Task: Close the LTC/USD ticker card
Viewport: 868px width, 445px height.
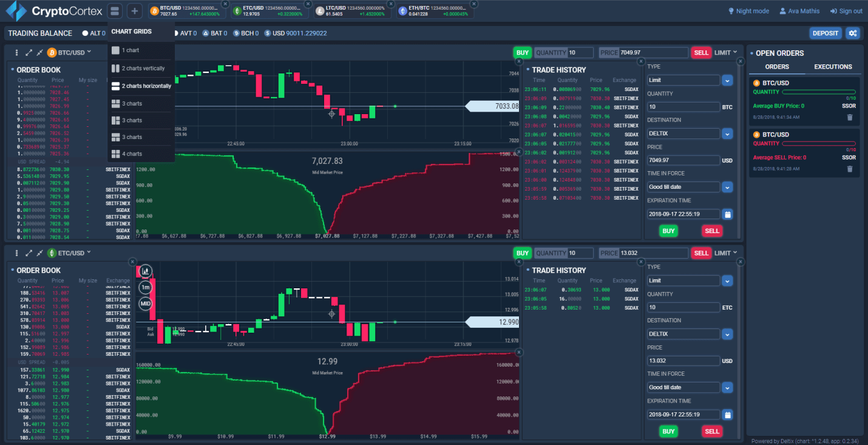Action: [391, 4]
